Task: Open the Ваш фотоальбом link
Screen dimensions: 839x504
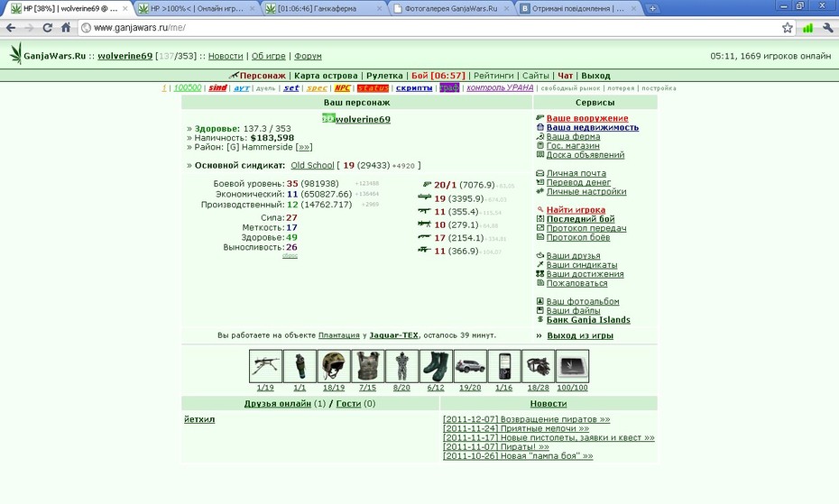Action: point(583,301)
